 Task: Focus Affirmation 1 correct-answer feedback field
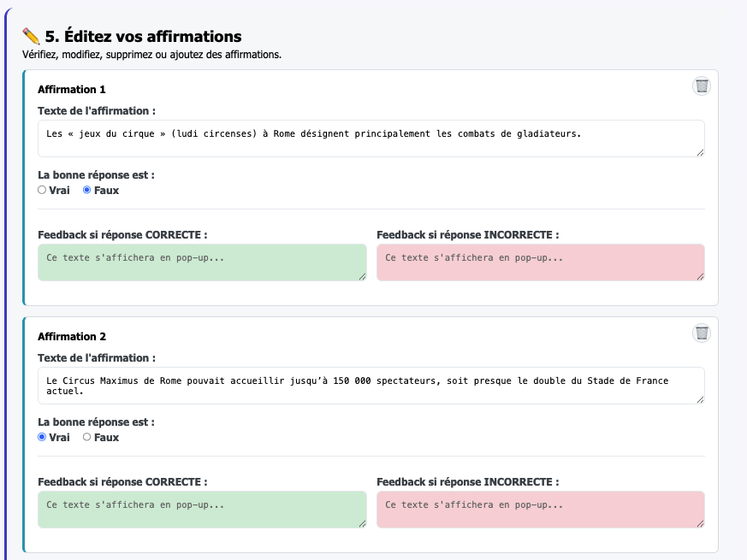202,262
